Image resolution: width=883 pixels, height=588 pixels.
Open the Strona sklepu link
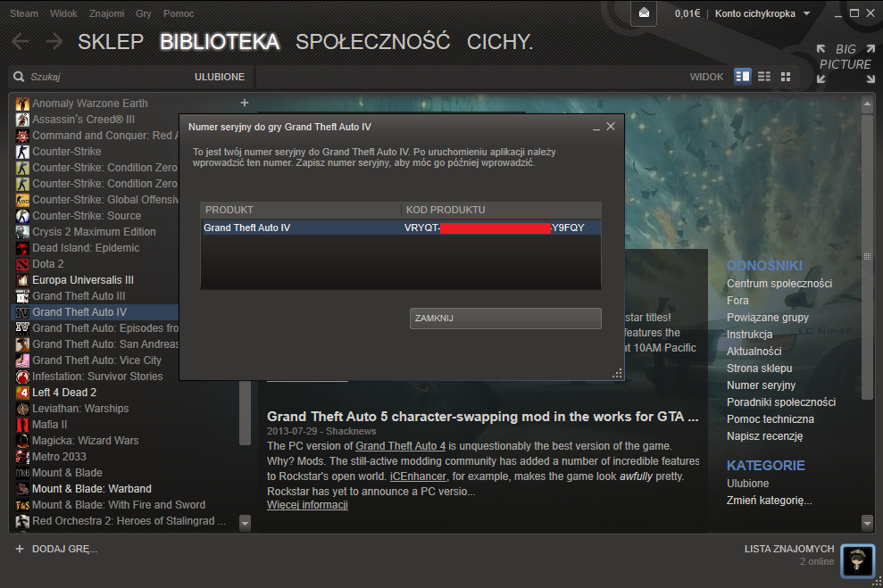(x=759, y=369)
